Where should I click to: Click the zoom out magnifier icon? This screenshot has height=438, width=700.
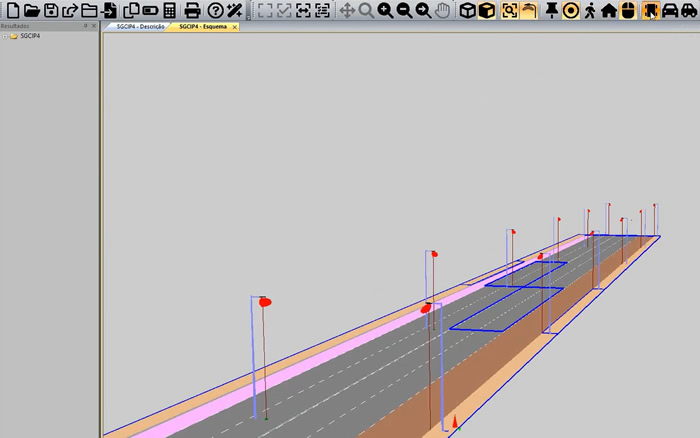[x=404, y=10]
